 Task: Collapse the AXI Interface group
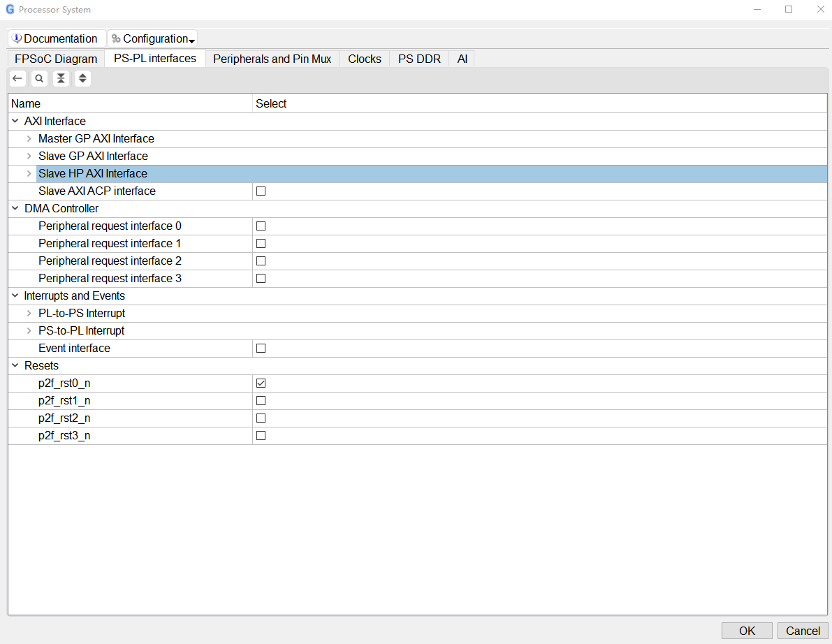click(x=15, y=121)
